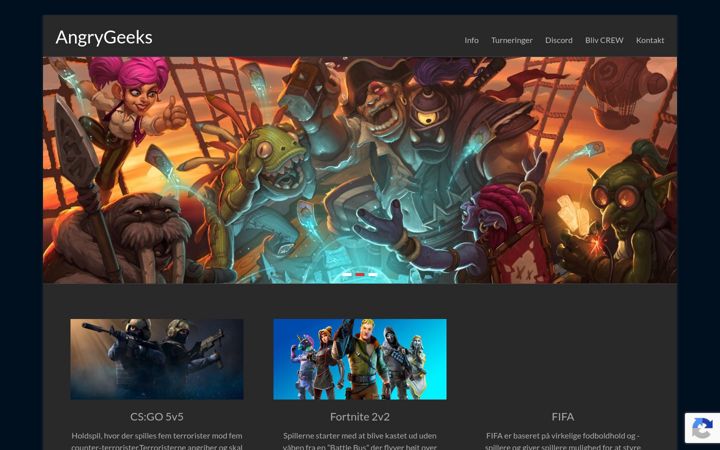Open the AngryGeeks site title link

point(104,37)
